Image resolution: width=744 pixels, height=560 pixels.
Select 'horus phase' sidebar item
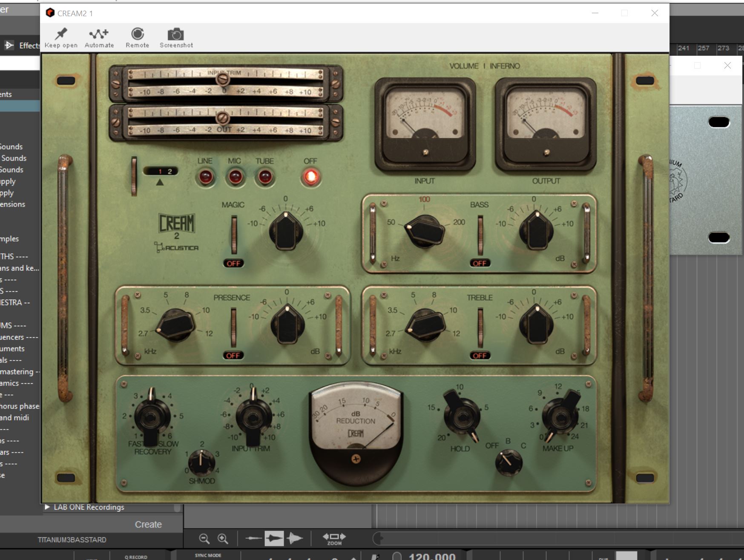(20, 406)
